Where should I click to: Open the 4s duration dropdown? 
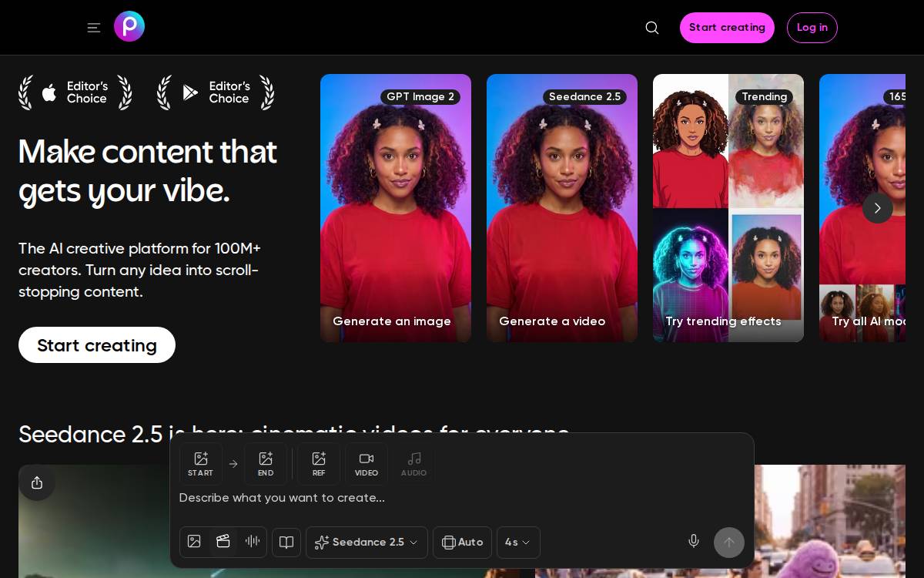pos(518,543)
